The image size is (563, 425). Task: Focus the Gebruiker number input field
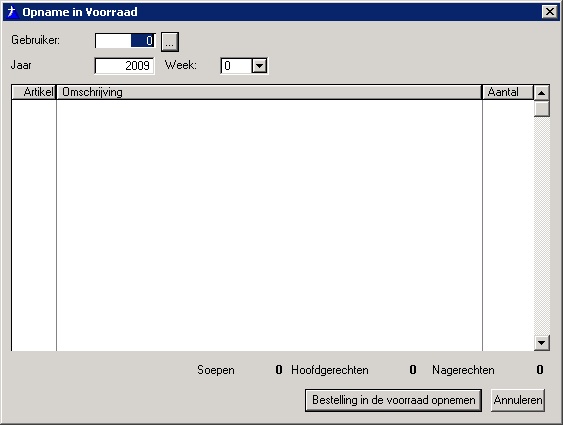click(x=125, y=41)
